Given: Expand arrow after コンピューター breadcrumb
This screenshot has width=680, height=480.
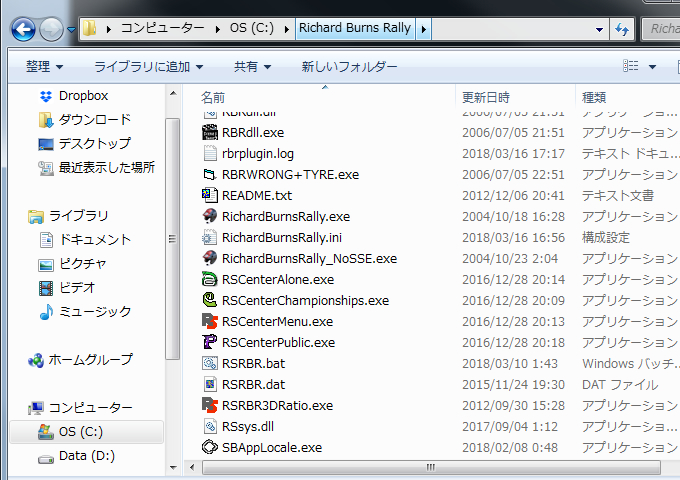Looking at the screenshot, I should 217,29.
